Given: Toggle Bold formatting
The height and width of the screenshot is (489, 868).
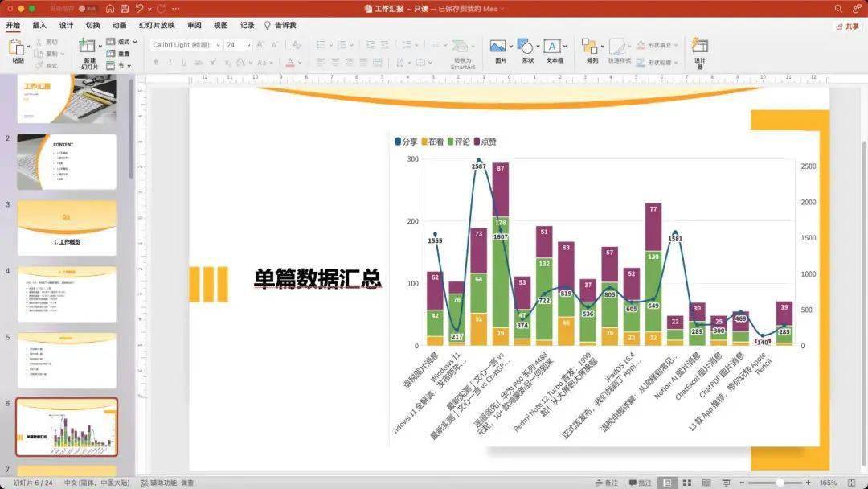Looking at the screenshot, I should point(157,63).
